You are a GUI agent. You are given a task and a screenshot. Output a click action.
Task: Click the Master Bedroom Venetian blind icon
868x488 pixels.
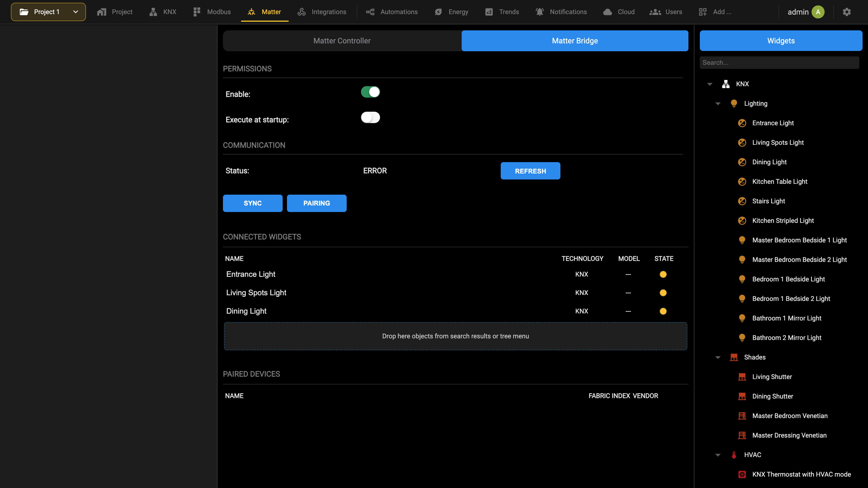pos(742,416)
